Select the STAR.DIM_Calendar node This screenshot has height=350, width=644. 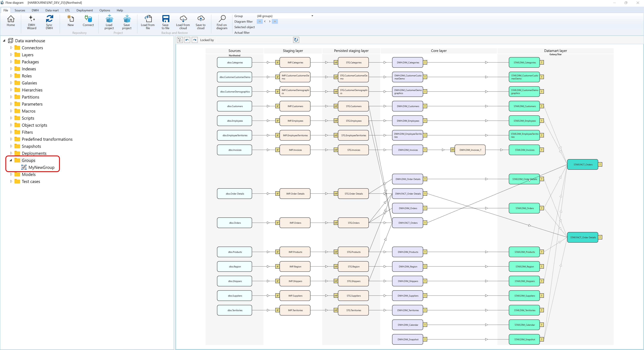(524, 325)
